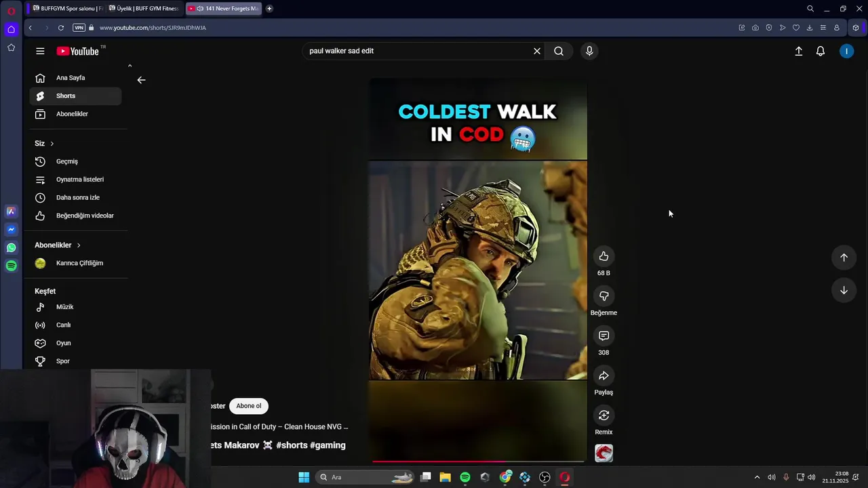Viewport: 868px width, 488px height.
Task: Open Abonelikler in the sidebar
Action: [x=75, y=114]
